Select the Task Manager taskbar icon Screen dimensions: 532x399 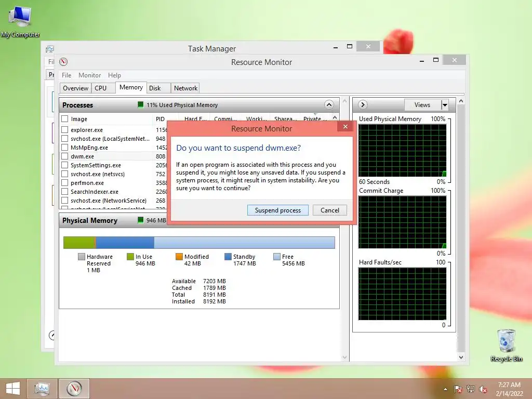(x=42, y=389)
